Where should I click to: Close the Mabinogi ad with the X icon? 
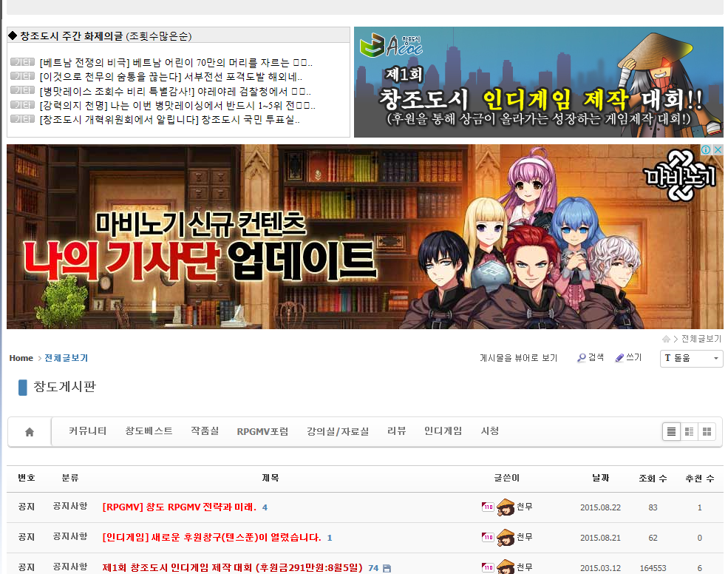pyautogui.click(x=718, y=149)
